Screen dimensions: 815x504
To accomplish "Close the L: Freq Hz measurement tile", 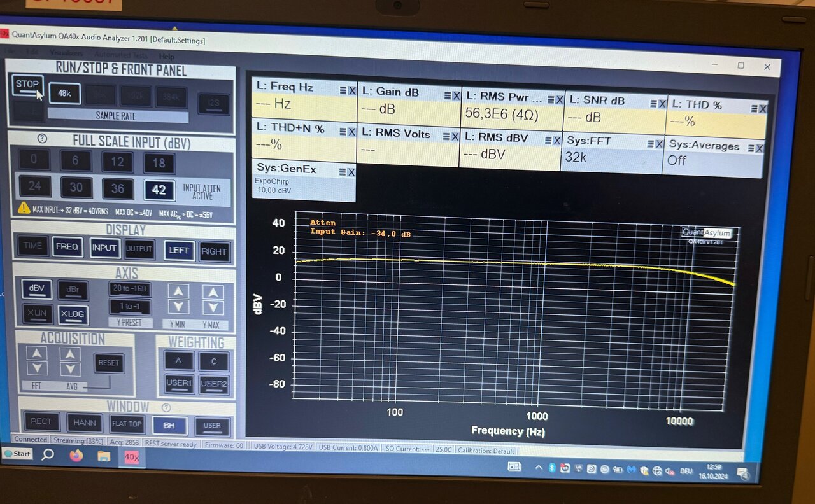I will coord(351,90).
